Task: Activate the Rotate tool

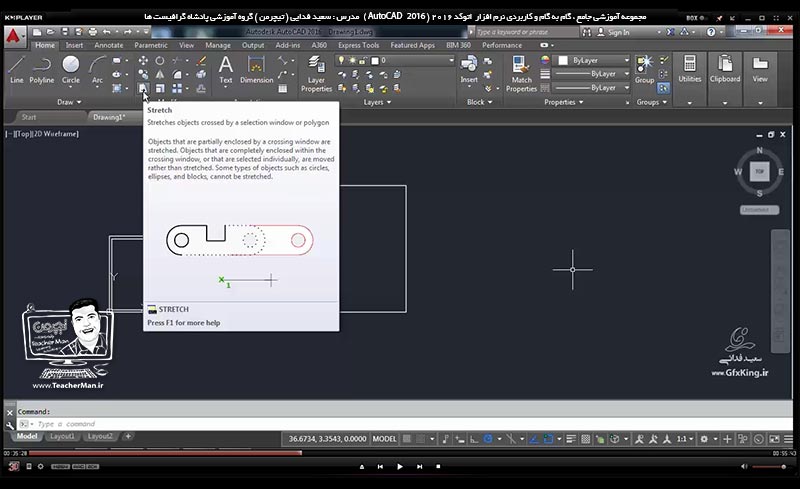Action: [x=160, y=61]
